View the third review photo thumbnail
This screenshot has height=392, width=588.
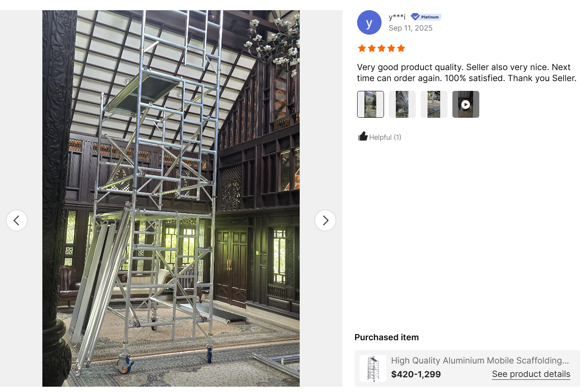(434, 104)
